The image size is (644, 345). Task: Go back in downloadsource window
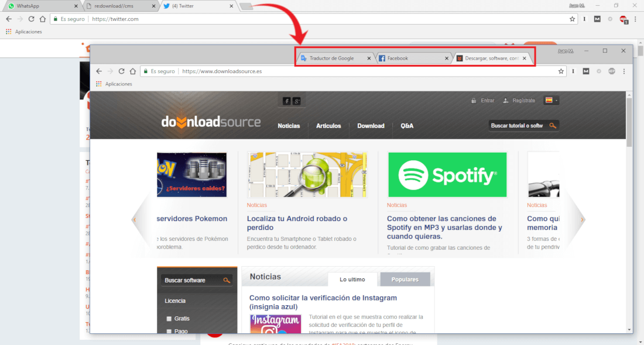(x=99, y=71)
